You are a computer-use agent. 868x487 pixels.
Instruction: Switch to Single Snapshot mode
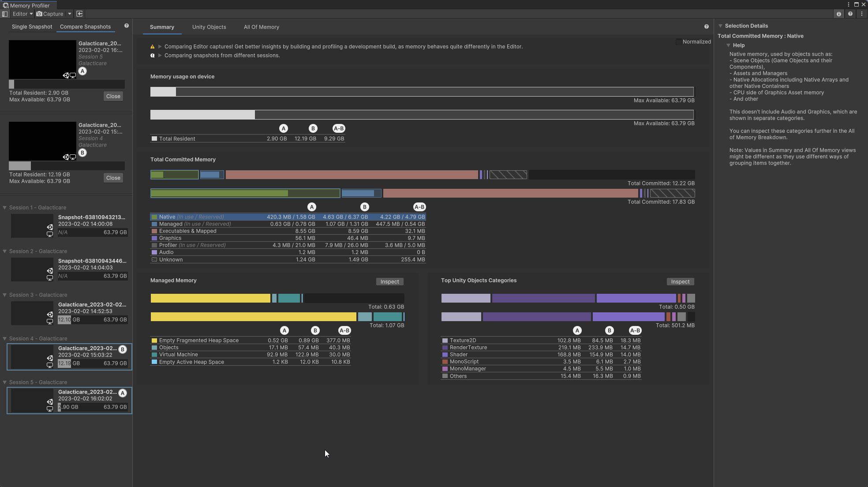click(x=32, y=27)
